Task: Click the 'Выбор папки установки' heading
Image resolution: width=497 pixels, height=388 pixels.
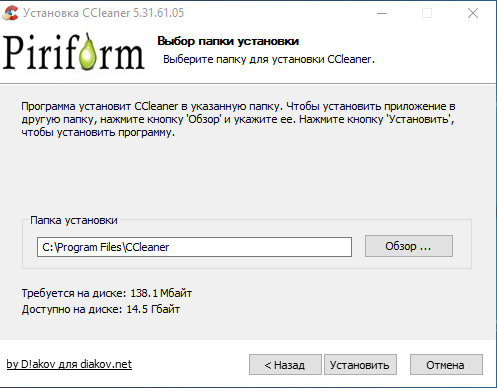Action: (228, 41)
